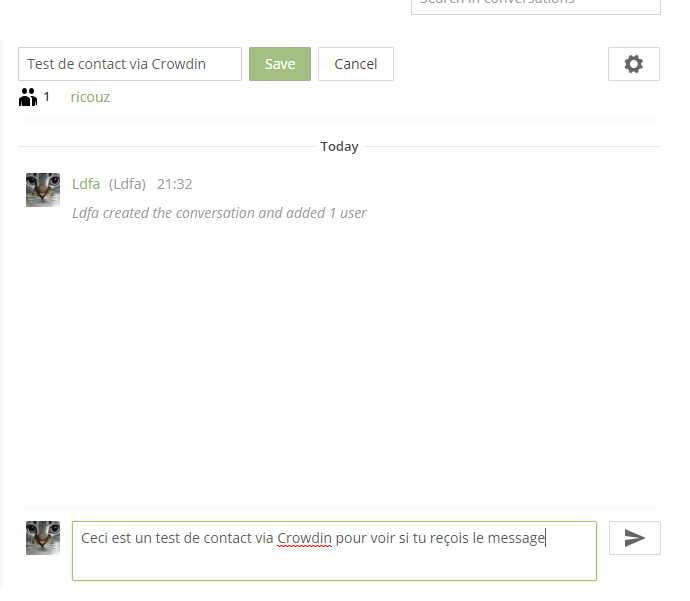Click the cat avatar beside the message box
Screen dimensions: 690x601
(x=43, y=538)
